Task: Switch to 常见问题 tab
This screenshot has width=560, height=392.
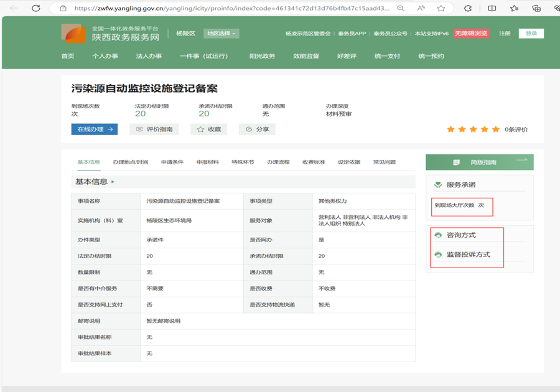Action: pos(385,162)
